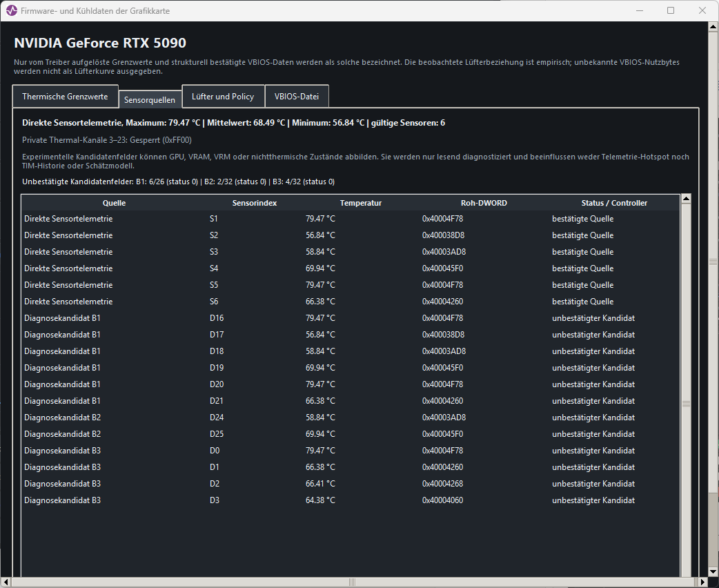Click the S1 temperature value 79.47 °C

point(321,219)
